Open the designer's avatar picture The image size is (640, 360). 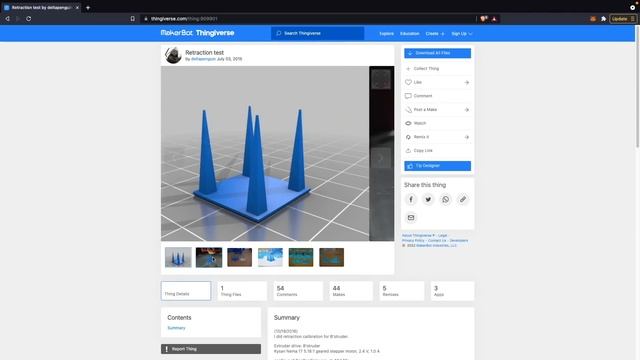coord(173,55)
